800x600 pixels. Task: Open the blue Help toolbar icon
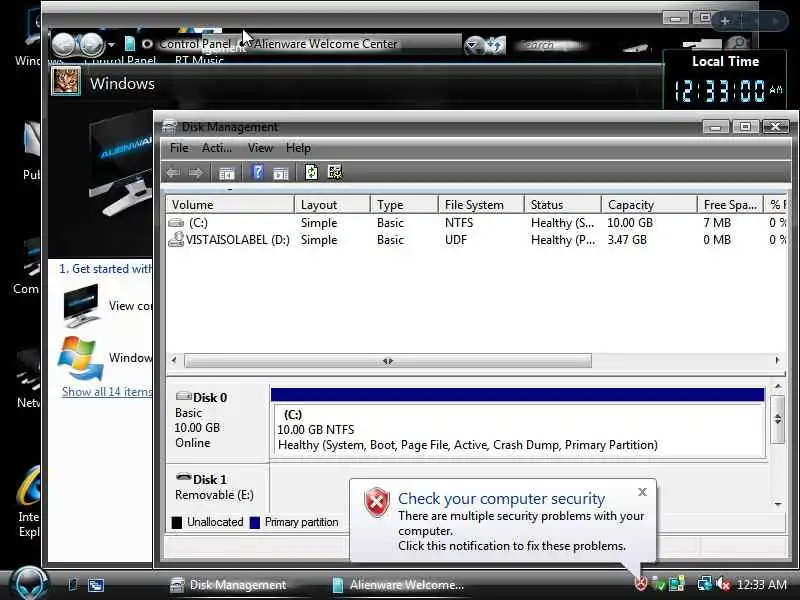click(258, 172)
